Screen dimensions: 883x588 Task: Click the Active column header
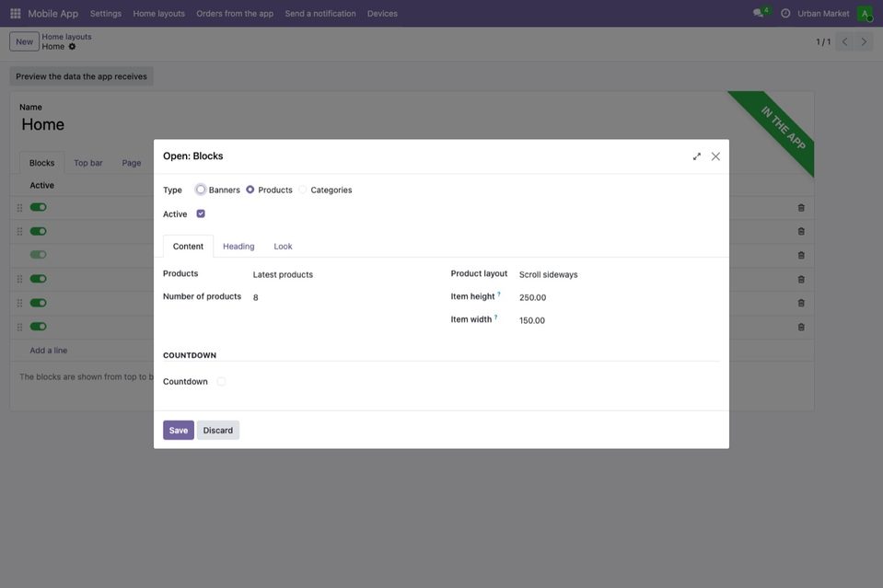(42, 185)
